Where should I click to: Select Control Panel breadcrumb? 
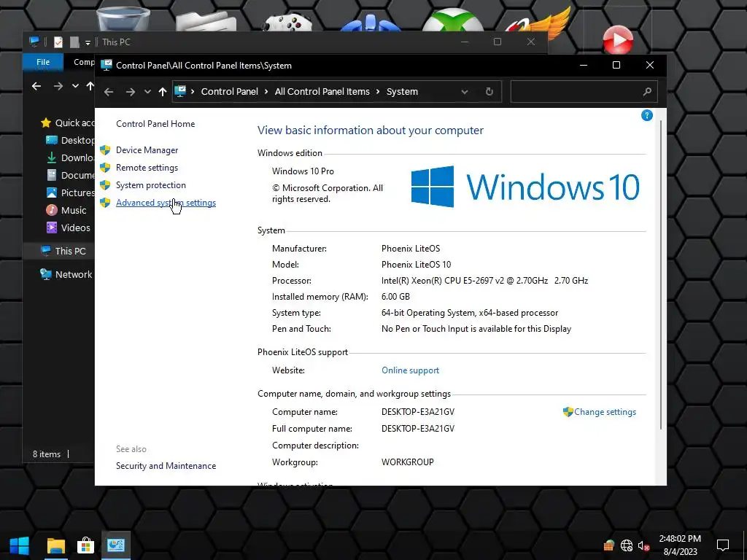pos(230,92)
